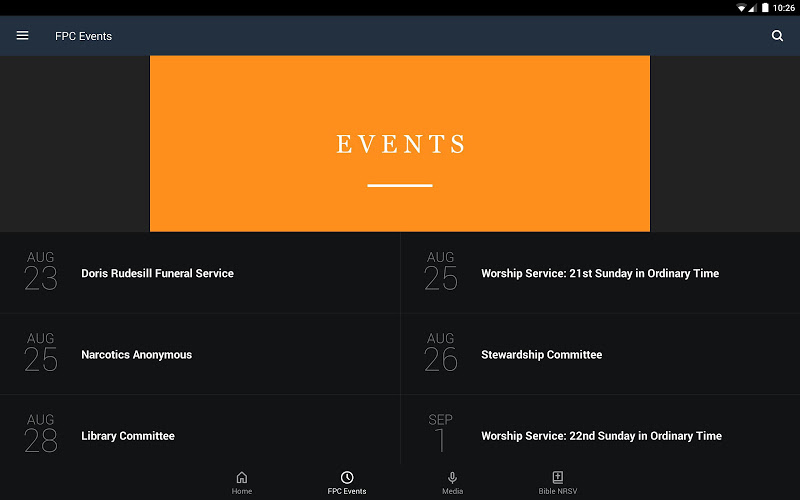
Task: Select the SEP 1 date label
Action: [x=440, y=434]
